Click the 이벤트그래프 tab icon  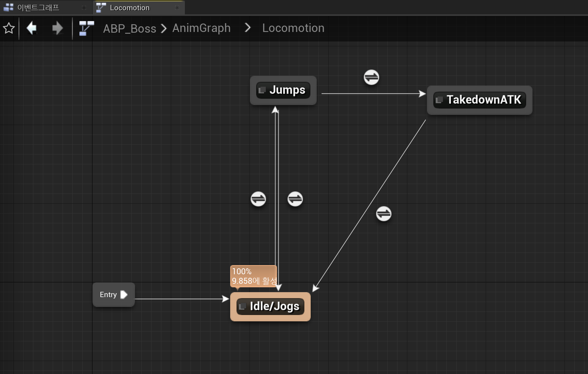[x=8, y=7]
